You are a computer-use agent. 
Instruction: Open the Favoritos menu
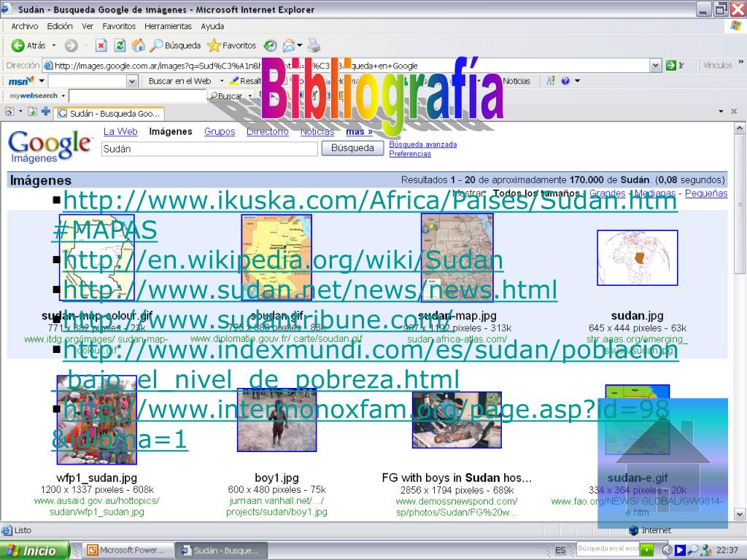click(x=119, y=26)
